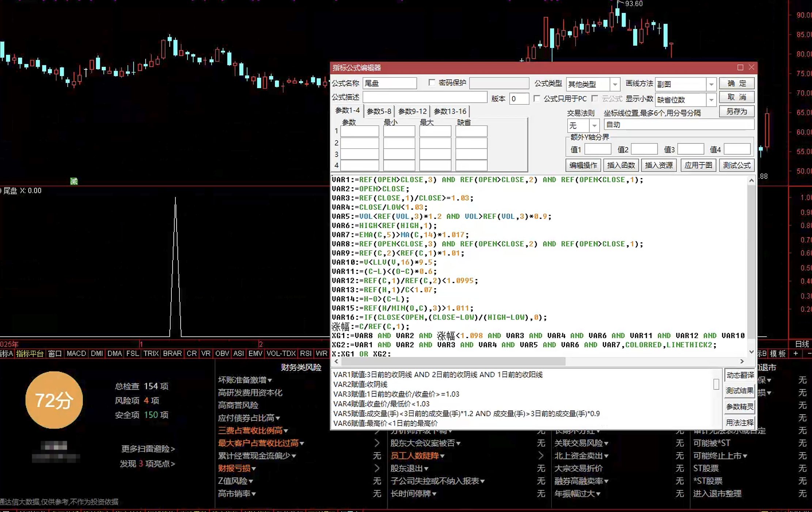Viewport: 812px width, 512px height.
Task: Open the 交易法则 无 dropdown
Action: 595,126
